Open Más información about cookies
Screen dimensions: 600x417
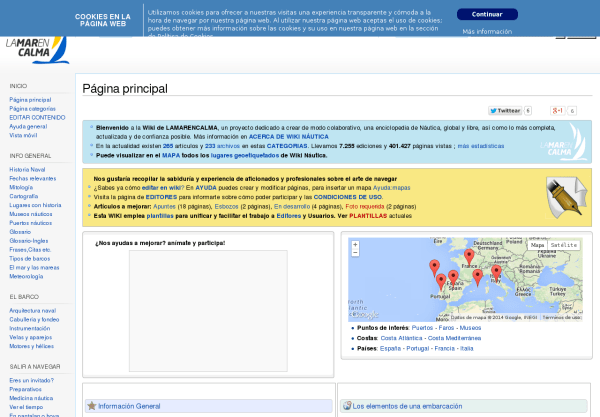click(487, 32)
